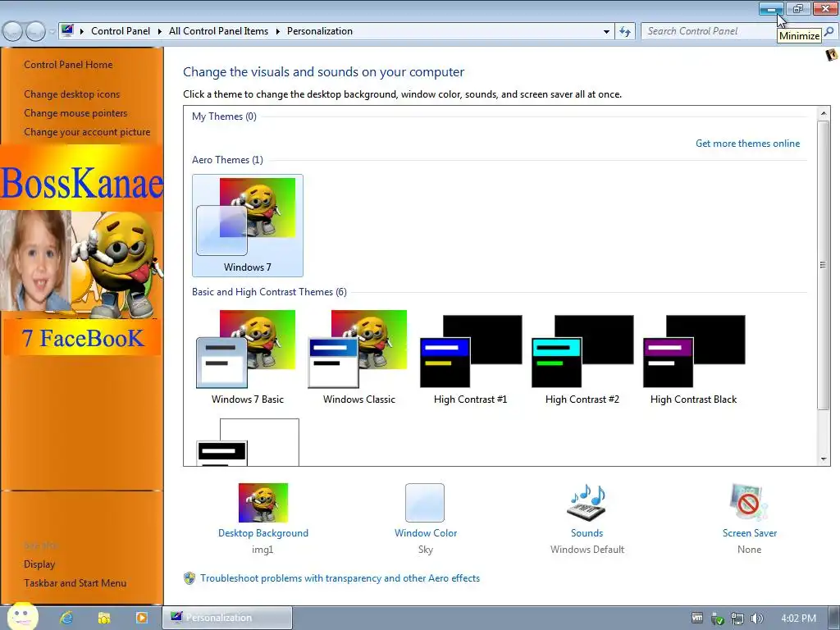Open All Control Panel Items breadcrumb
This screenshot has height=630, width=840.
[x=218, y=31]
